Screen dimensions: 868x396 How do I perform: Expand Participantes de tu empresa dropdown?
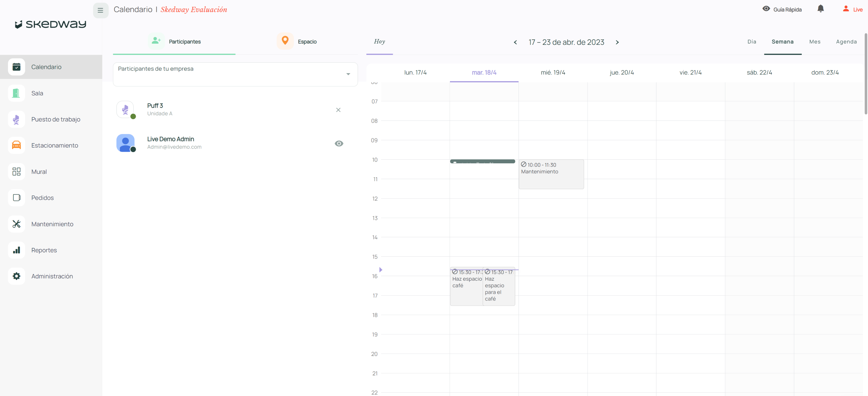tap(348, 74)
